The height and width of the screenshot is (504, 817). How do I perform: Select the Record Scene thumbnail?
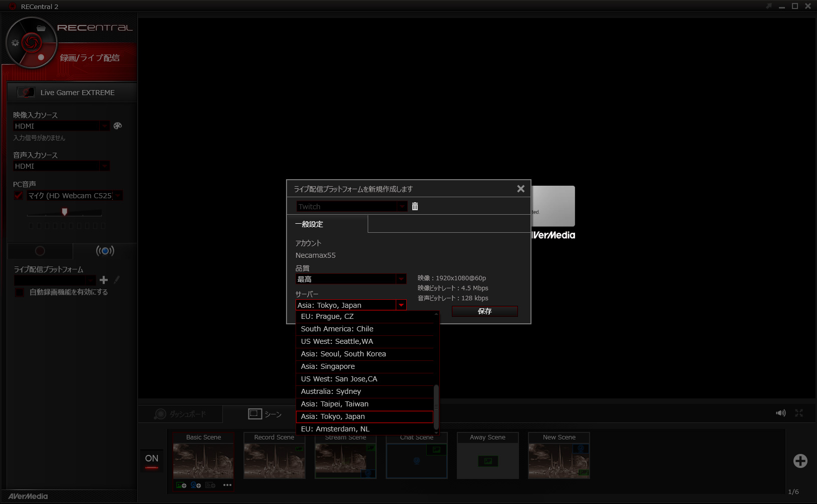[275, 455]
